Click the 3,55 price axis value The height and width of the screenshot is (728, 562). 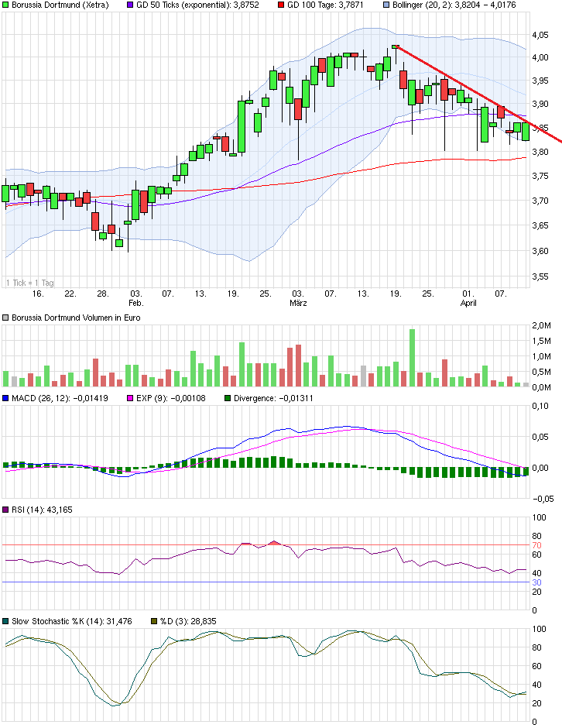click(540, 276)
